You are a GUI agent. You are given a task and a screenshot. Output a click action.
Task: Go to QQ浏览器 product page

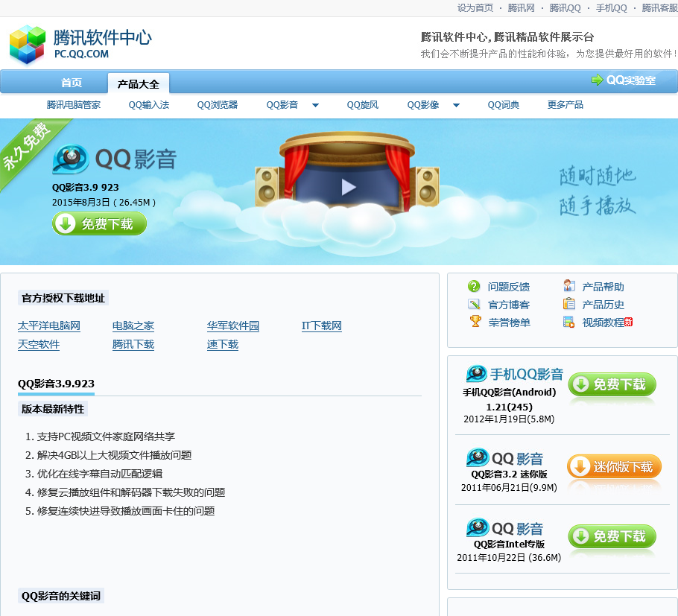(x=217, y=104)
